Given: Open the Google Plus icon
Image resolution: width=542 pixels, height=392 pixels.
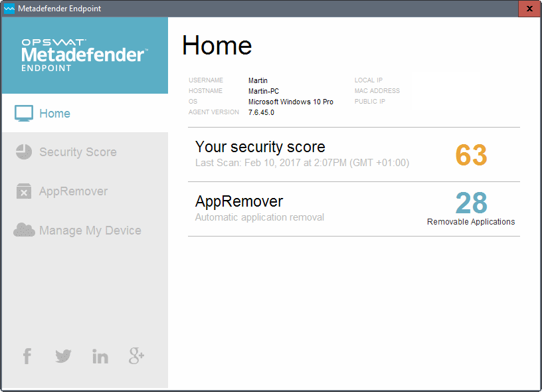Looking at the screenshot, I should tap(137, 356).
